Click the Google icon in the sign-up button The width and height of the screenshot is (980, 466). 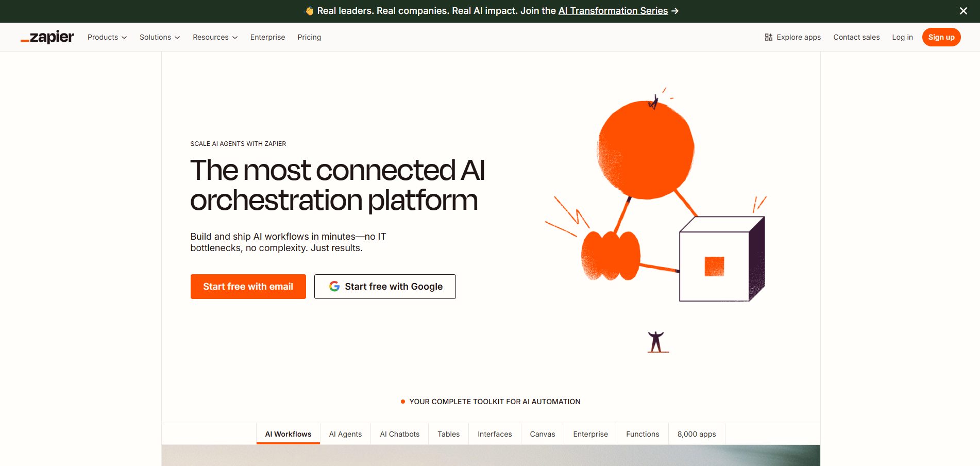tap(334, 287)
